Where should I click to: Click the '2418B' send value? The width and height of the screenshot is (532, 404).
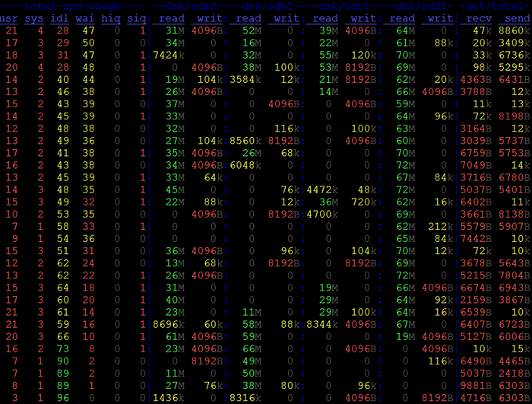515,373
